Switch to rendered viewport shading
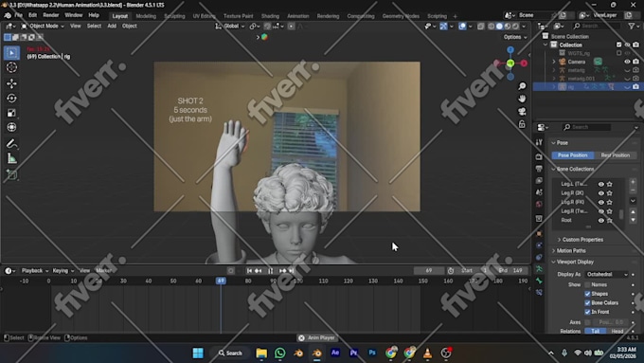Image resolution: width=644 pixels, height=363 pixels. point(515,26)
